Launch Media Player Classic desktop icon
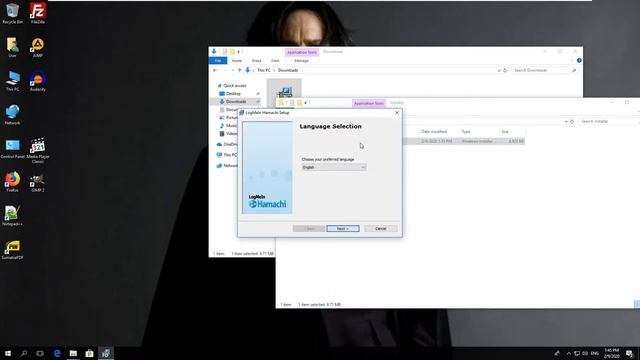640x360 pixels. pos(38,151)
